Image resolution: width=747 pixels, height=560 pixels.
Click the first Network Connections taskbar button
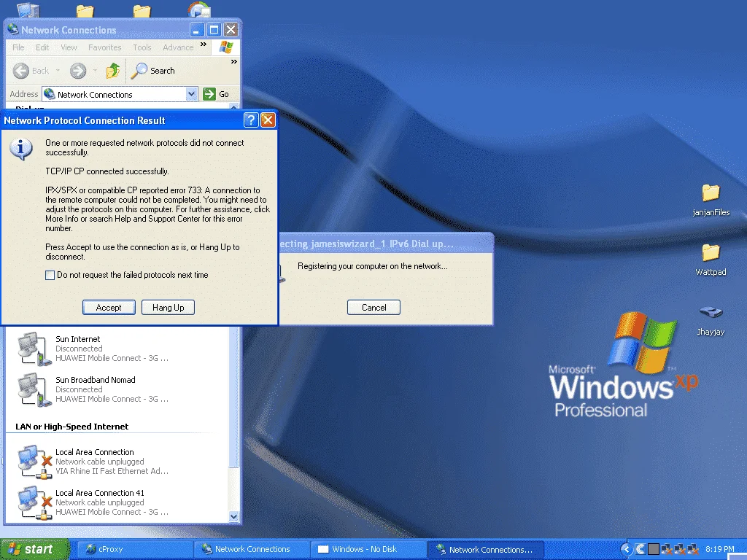251,549
